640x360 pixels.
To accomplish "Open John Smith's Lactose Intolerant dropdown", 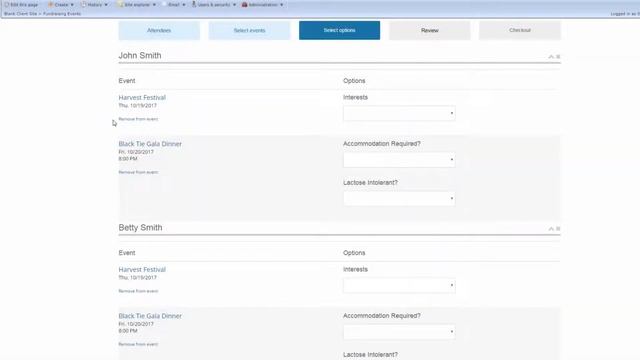I will click(x=399, y=198).
